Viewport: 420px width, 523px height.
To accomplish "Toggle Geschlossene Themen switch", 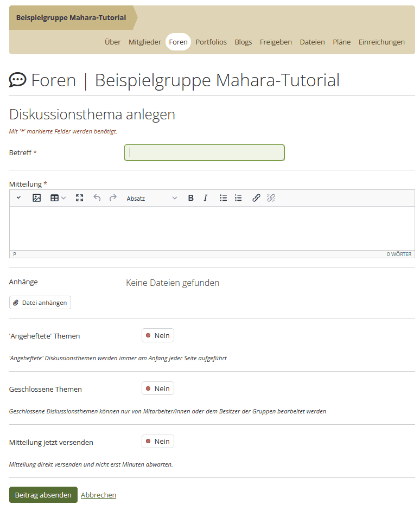I will tap(158, 388).
